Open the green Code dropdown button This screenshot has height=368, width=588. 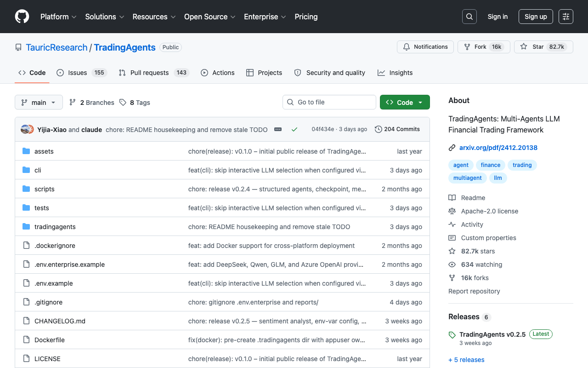[x=405, y=102]
